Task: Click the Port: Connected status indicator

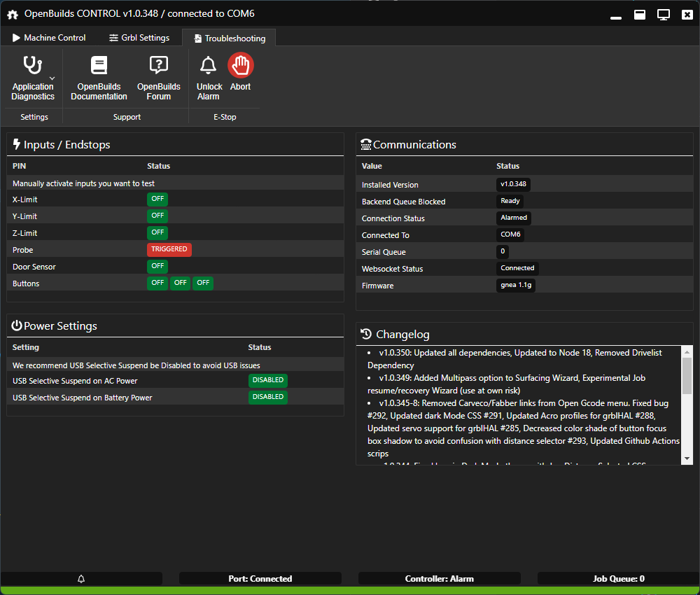Action: point(260,579)
